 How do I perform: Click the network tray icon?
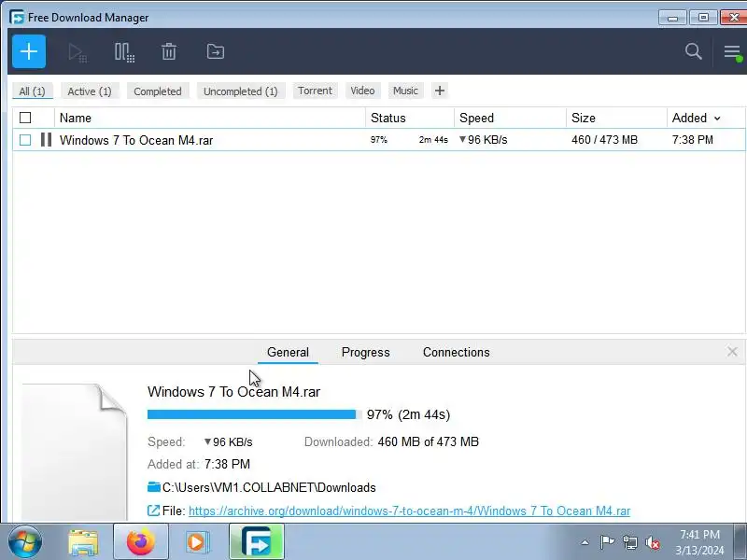pos(630,542)
